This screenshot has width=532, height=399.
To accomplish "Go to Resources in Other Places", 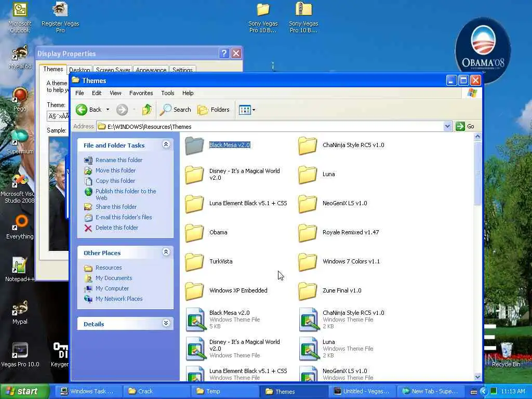I will (x=109, y=268).
